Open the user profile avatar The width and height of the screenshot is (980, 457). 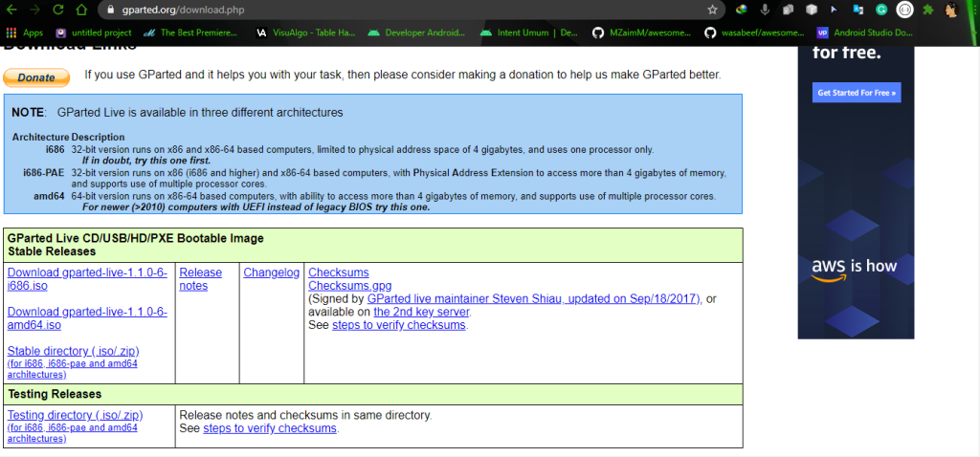[952, 10]
